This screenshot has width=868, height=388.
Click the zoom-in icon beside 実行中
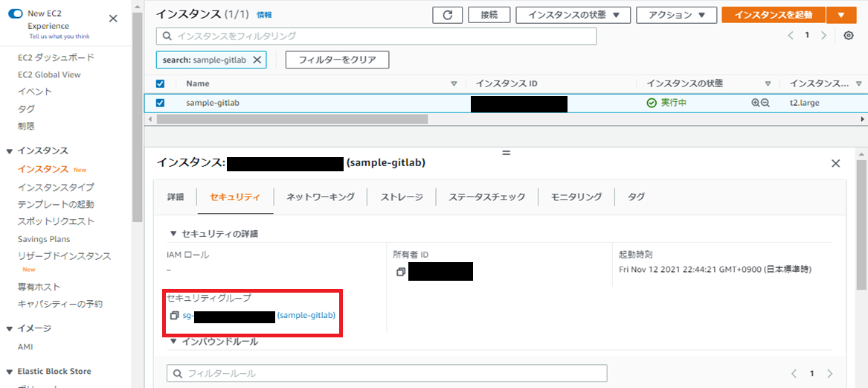[x=756, y=103]
